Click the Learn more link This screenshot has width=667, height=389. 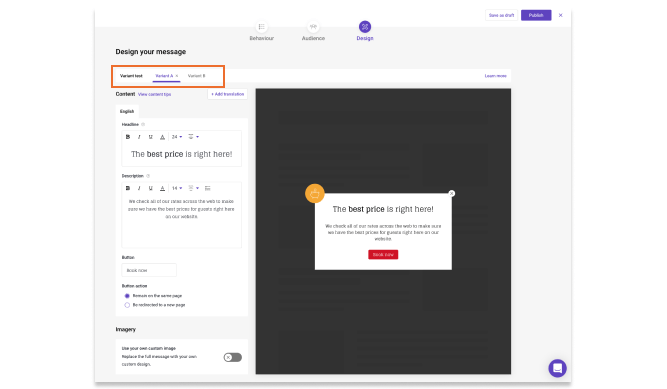(496, 76)
